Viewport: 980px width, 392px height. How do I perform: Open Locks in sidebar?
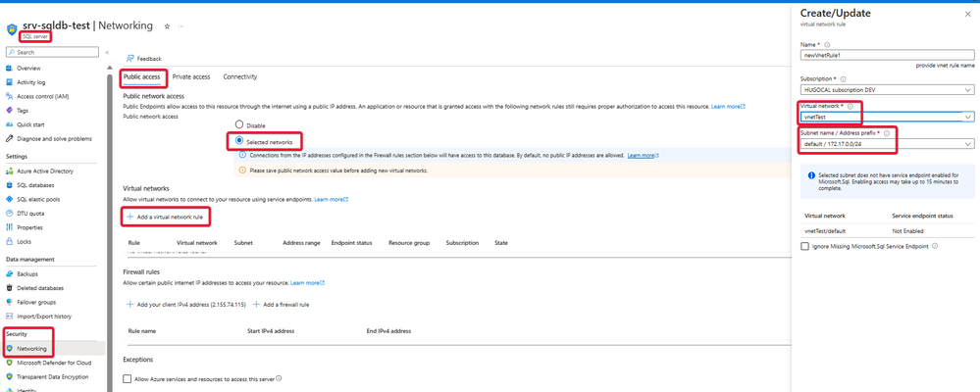(25, 241)
